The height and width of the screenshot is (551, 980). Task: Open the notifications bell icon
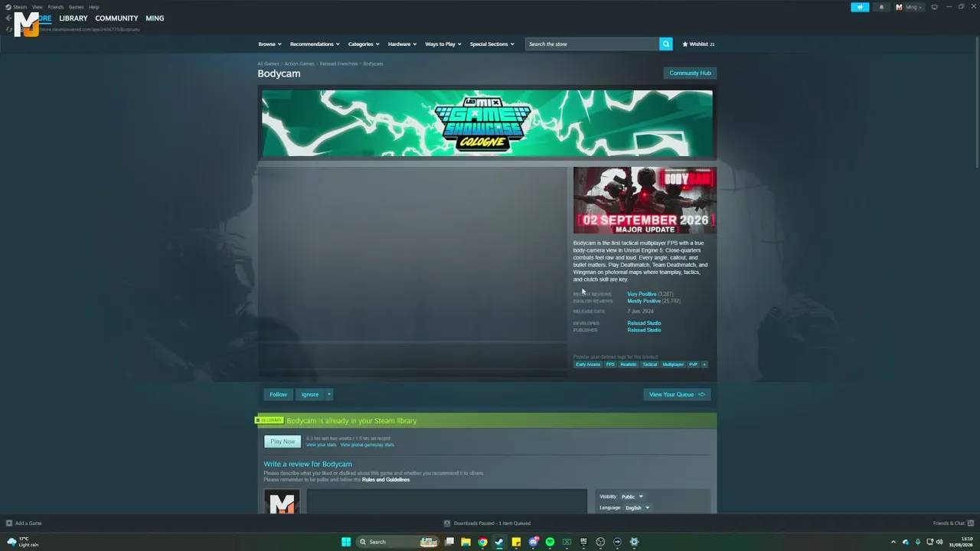click(880, 7)
